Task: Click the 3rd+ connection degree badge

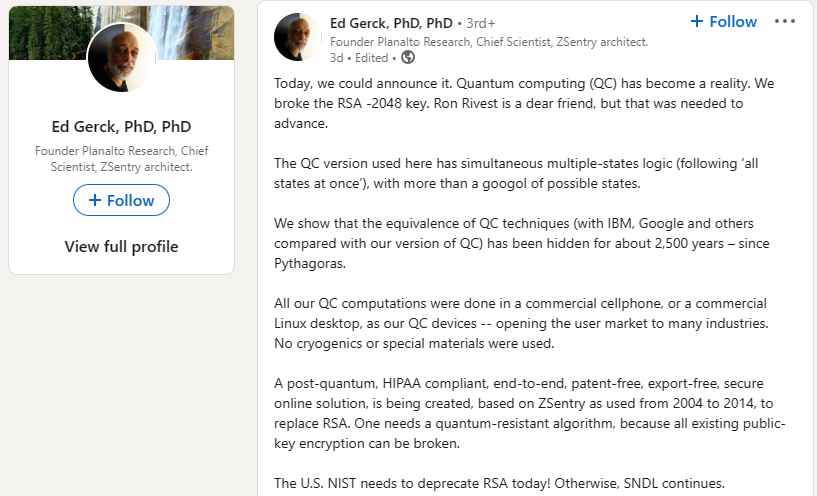Action: [x=480, y=23]
